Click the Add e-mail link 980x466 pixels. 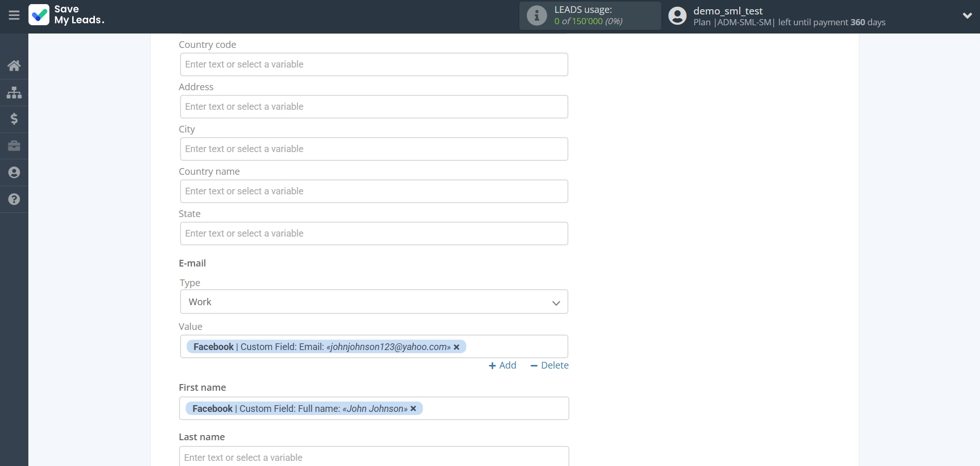pyautogui.click(x=502, y=365)
